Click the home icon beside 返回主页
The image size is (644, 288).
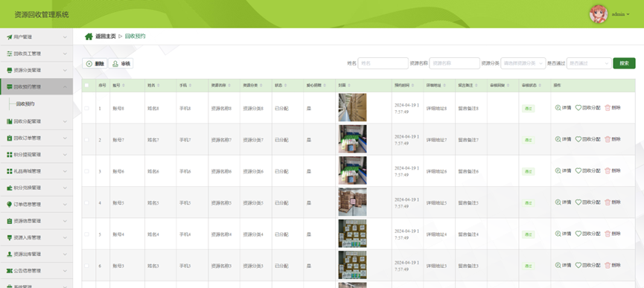click(x=89, y=36)
